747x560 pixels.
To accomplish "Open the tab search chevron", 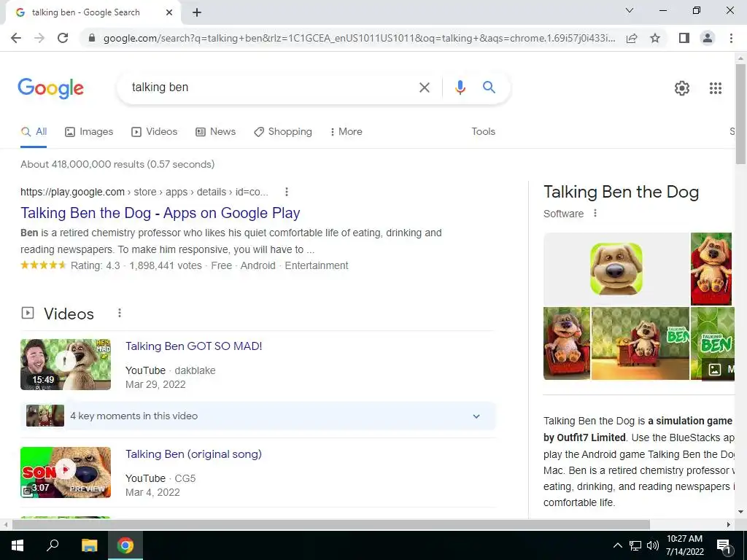I will (630, 10).
